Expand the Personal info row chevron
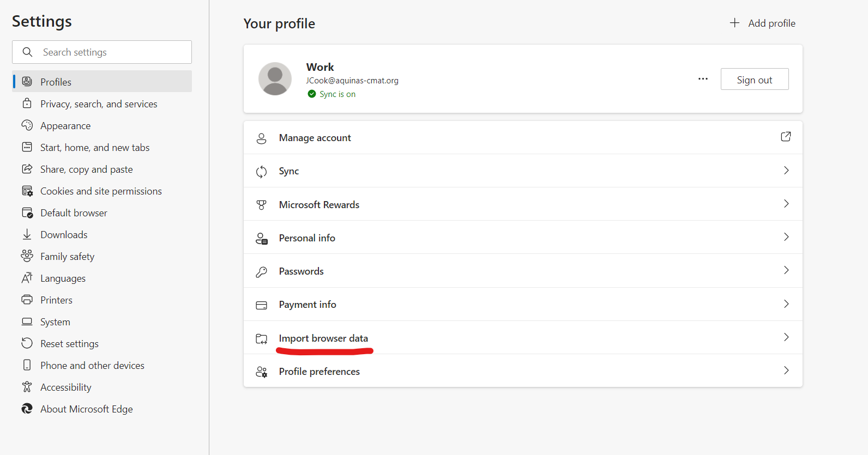The width and height of the screenshot is (868, 455). [786, 237]
